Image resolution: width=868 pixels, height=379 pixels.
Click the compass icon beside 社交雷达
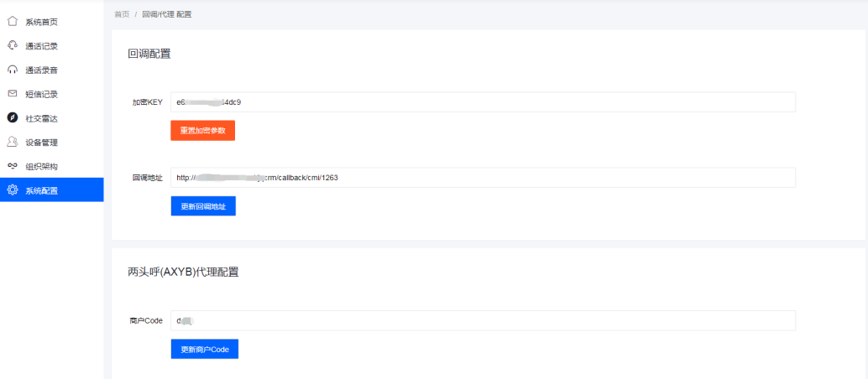[x=13, y=118]
